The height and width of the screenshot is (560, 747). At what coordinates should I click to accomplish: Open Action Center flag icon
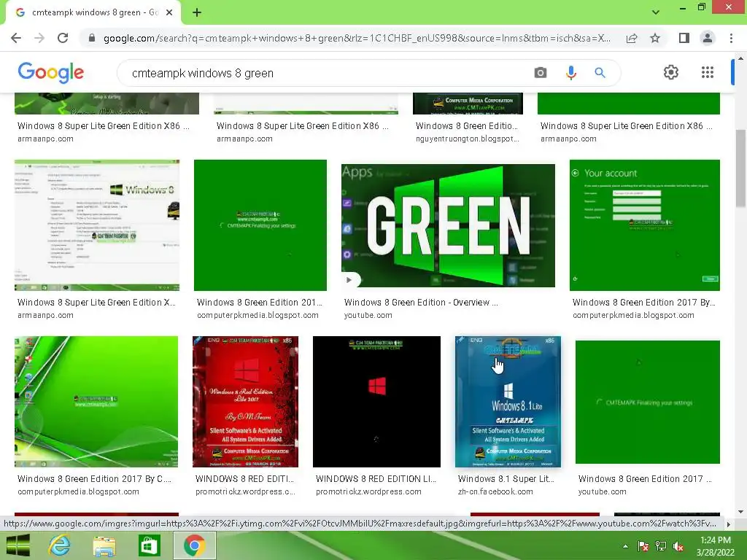(x=643, y=546)
